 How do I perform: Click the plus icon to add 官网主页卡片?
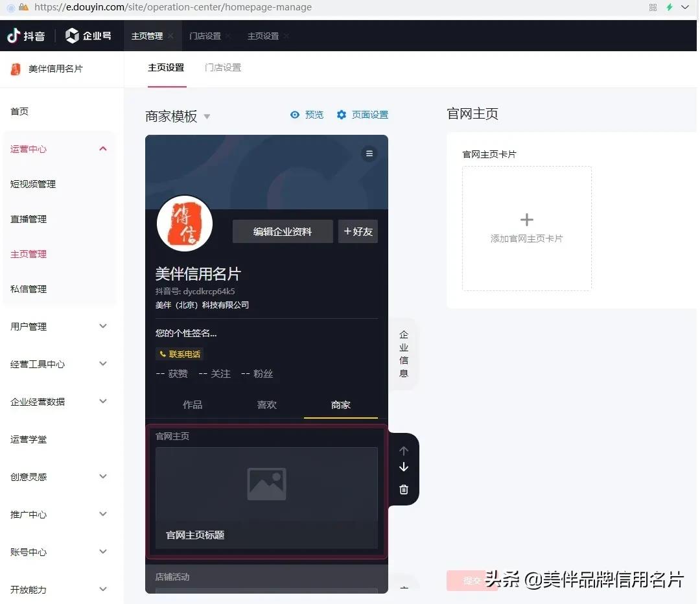pyautogui.click(x=527, y=220)
